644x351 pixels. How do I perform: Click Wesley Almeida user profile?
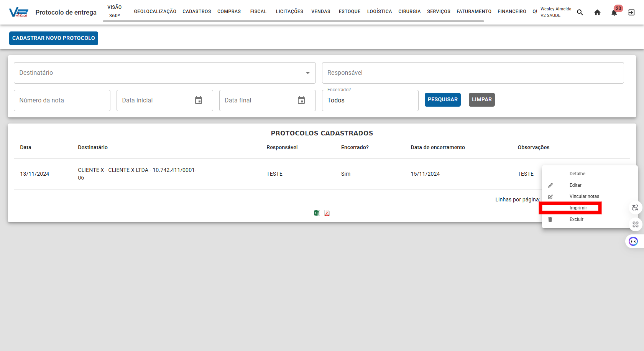click(556, 12)
